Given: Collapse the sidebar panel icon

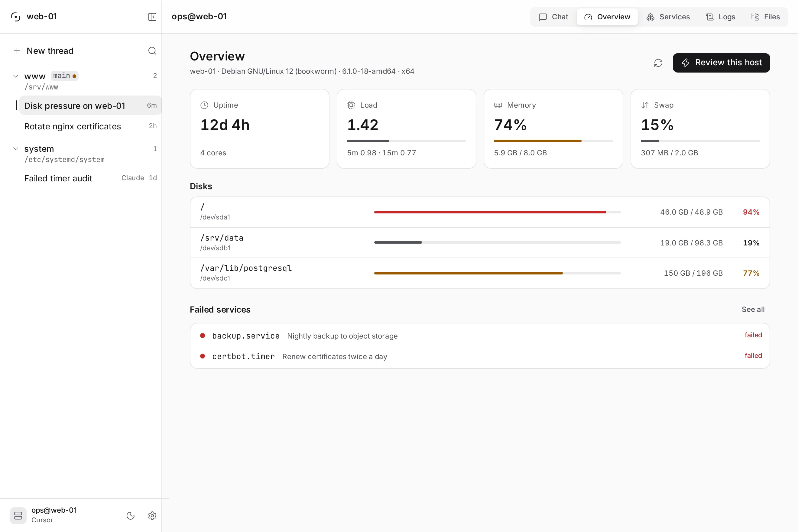Looking at the screenshot, I should (152, 17).
